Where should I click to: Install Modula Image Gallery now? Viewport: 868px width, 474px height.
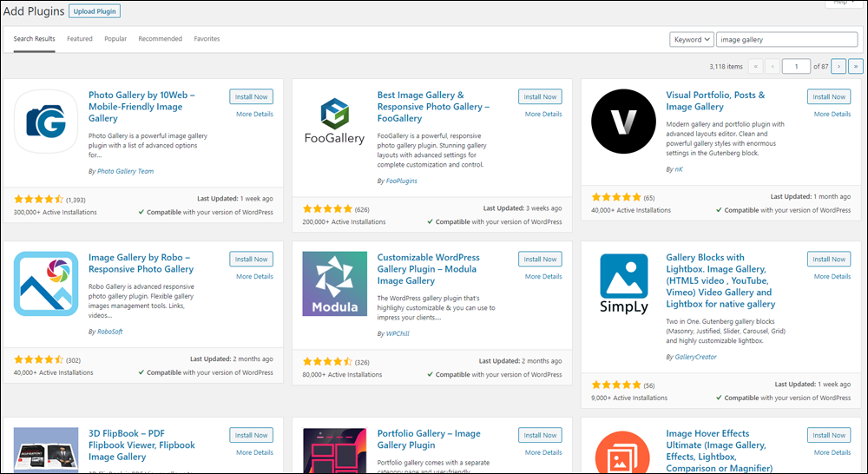[540, 259]
